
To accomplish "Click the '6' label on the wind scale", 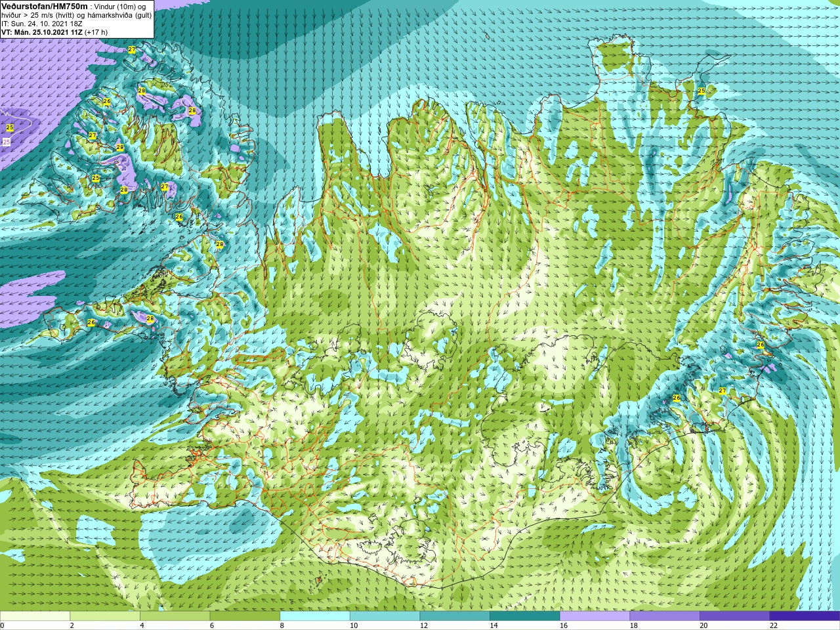I will coord(212,625).
